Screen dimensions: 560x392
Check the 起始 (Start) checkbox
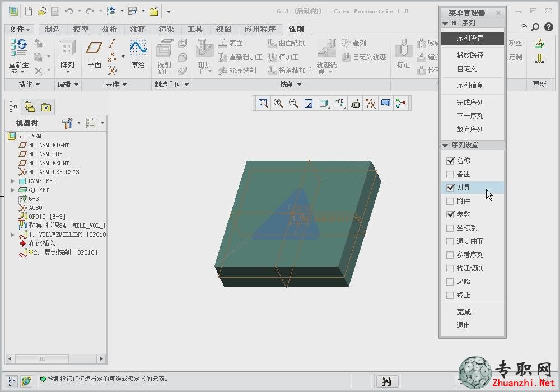click(x=450, y=282)
